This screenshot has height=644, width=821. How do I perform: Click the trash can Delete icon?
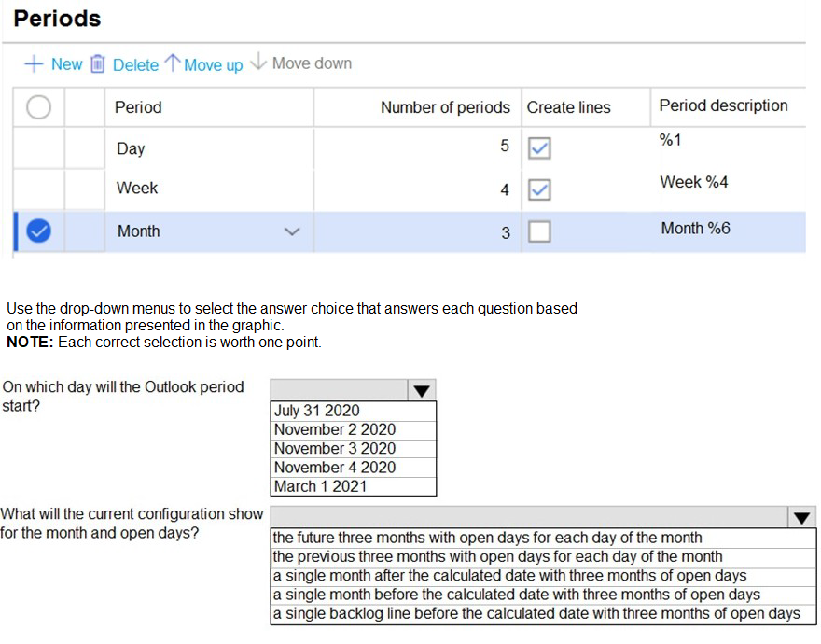pyautogui.click(x=99, y=64)
